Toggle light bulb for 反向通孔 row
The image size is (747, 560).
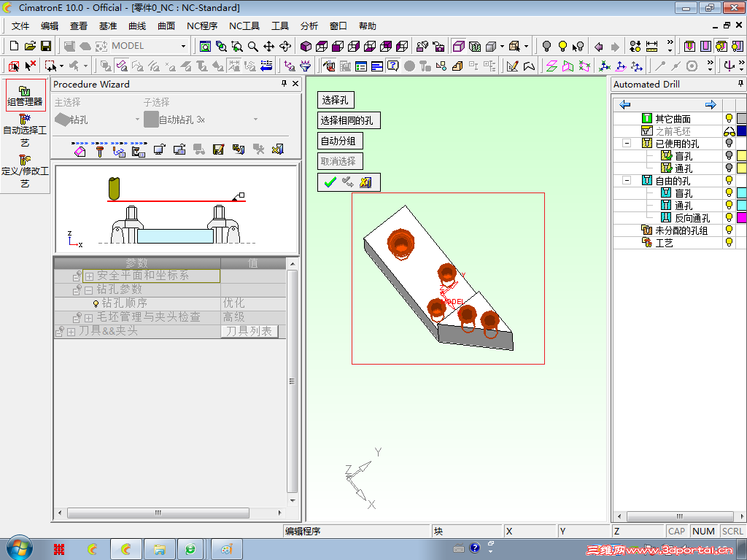[x=729, y=217]
